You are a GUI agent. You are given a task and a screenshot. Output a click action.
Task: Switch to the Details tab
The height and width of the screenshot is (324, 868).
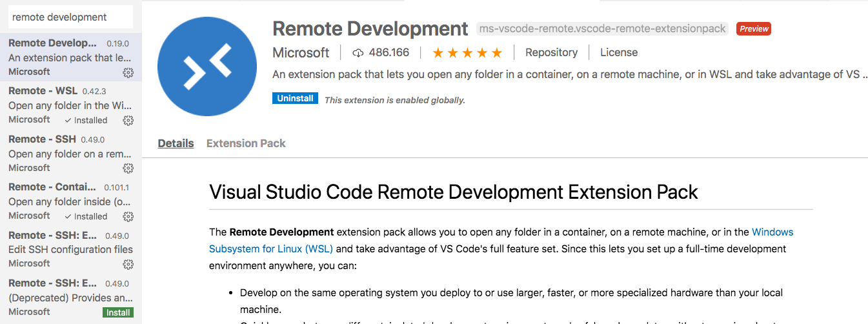click(176, 143)
